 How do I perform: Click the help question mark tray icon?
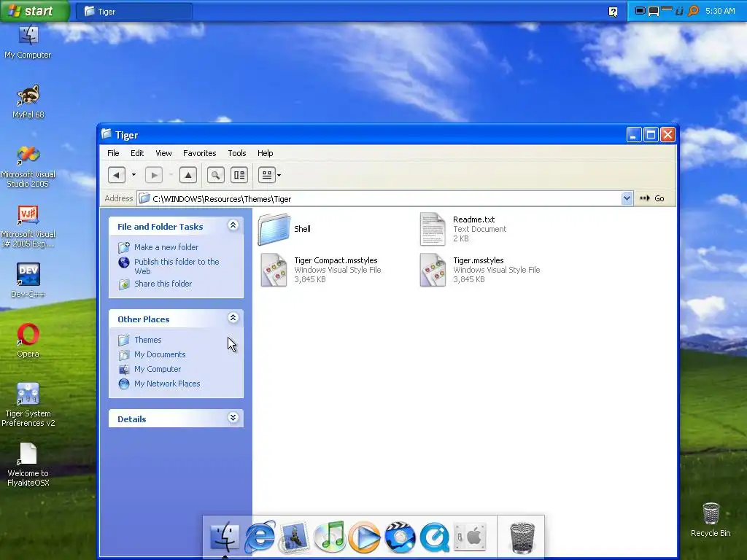[613, 12]
